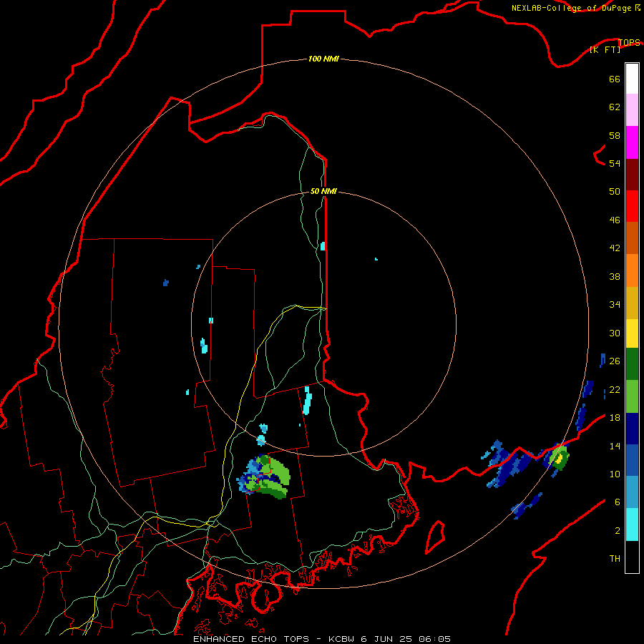The height and width of the screenshot is (644, 644).
Task: Click the dark green legend swatch
Action: 632,364
